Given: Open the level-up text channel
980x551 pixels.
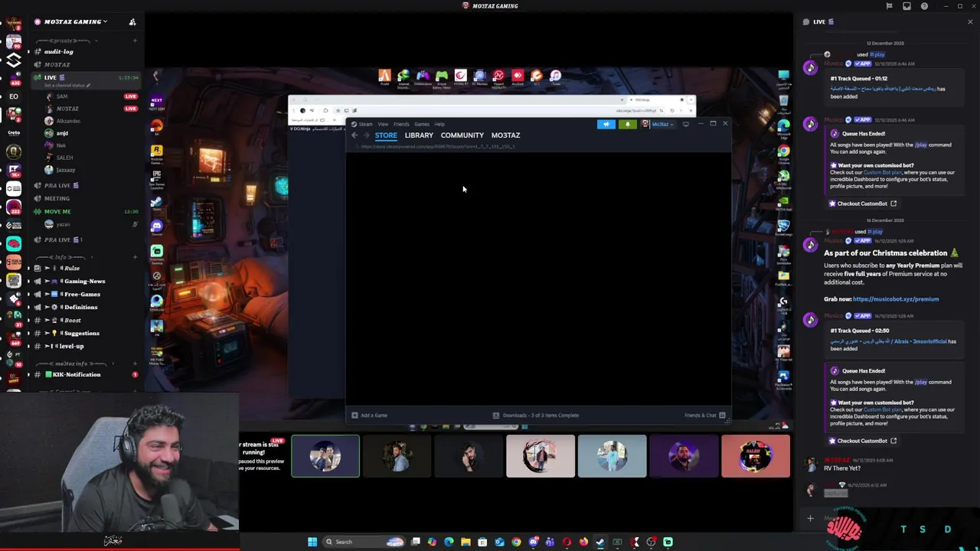Looking at the screenshot, I should (71, 347).
